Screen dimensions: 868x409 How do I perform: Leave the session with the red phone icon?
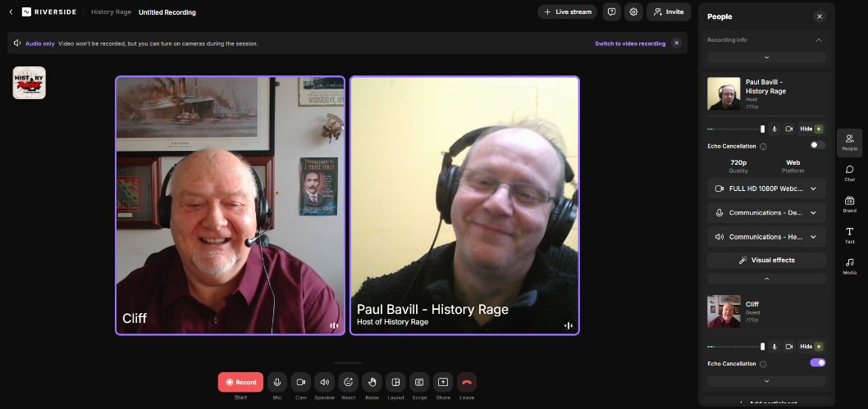pyautogui.click(x=467, y=382)
